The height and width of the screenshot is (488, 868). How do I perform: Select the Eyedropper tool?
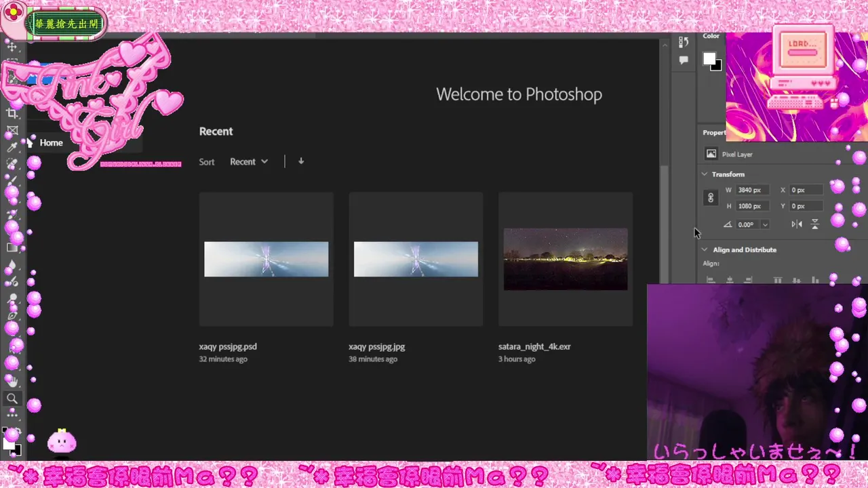tap(12, 147)
